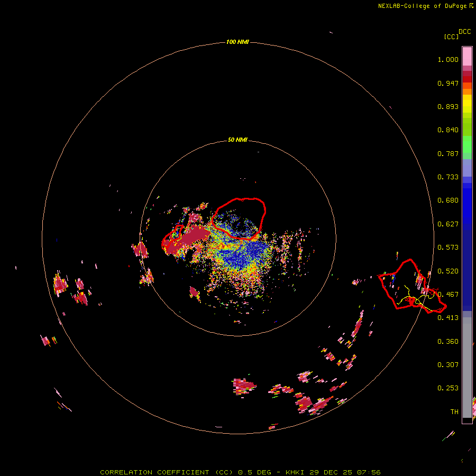
Task: Click the 0.680 scale value
Action: pos(448,200)
